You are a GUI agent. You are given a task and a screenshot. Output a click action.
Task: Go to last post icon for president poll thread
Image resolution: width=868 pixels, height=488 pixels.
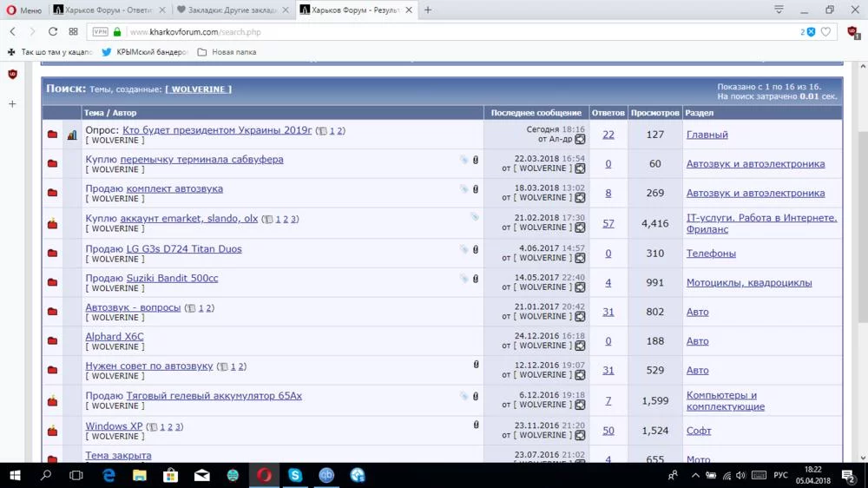pos(580,139)
